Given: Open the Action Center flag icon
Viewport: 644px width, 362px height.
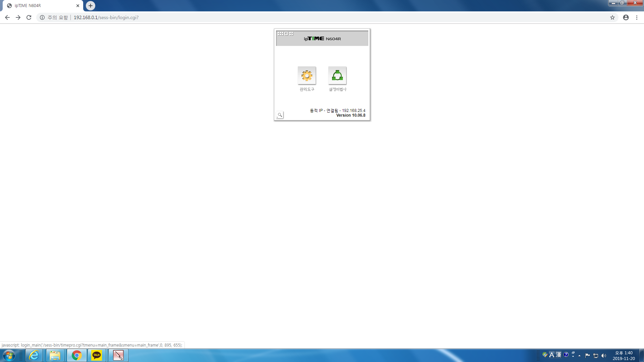Looking at the screenshot, I should [587, 355].
